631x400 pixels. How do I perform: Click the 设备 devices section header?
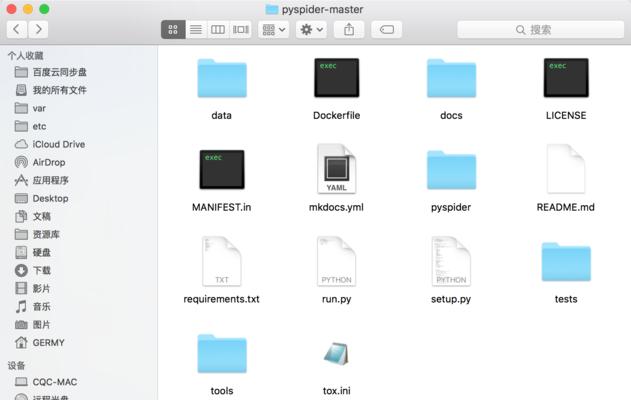(x=16, y=365)
